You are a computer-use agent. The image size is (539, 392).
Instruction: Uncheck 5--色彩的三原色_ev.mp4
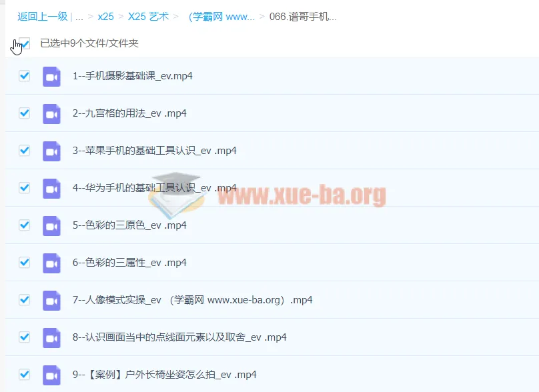click(24, 225)
